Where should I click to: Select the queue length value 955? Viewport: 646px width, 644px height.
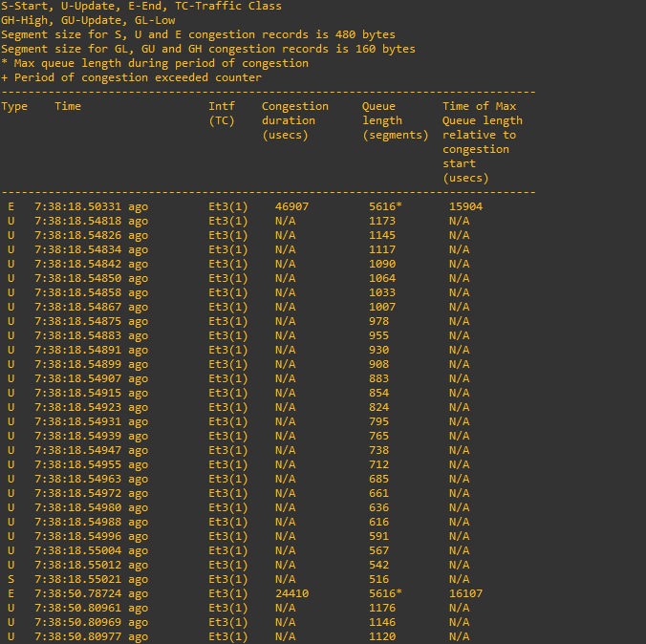[378, 335]
